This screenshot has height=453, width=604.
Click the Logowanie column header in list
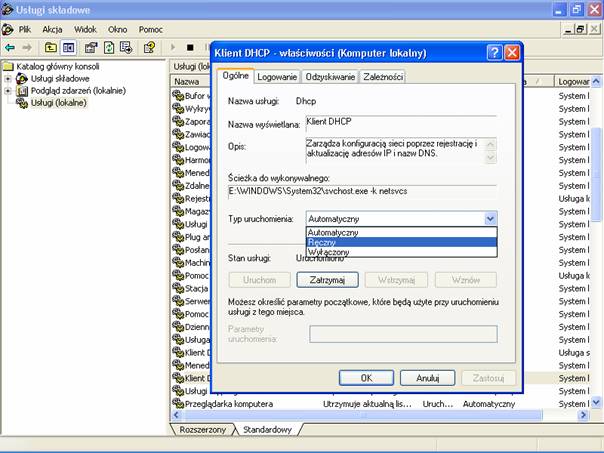(572, 81)
